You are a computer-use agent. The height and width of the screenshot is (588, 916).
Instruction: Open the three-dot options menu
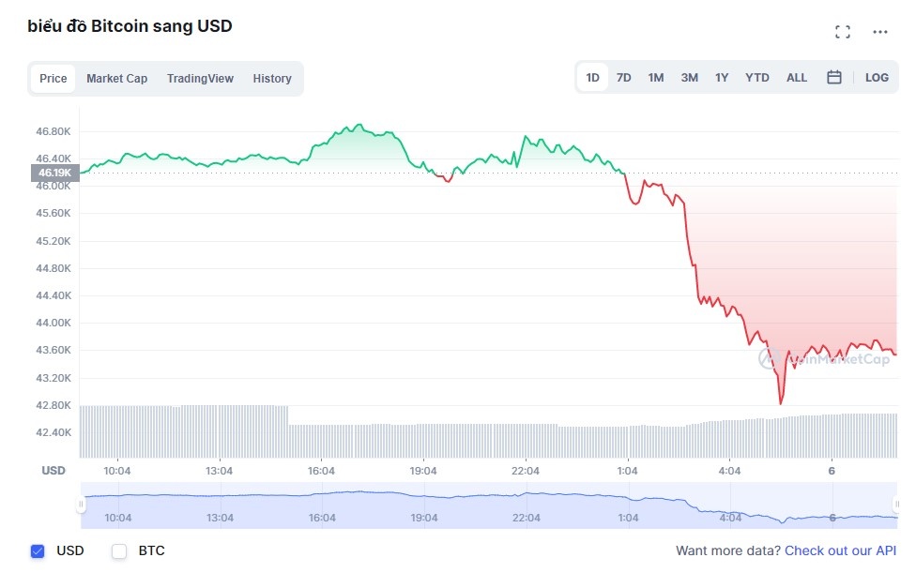point(879,33)
